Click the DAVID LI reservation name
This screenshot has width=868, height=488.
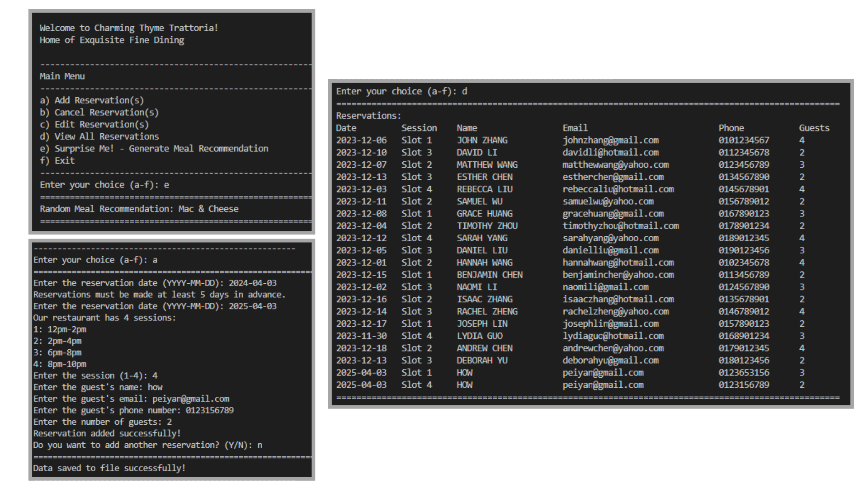coord(476,153)
